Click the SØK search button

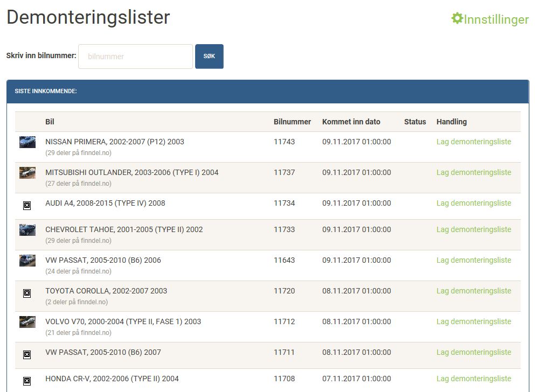209,56
